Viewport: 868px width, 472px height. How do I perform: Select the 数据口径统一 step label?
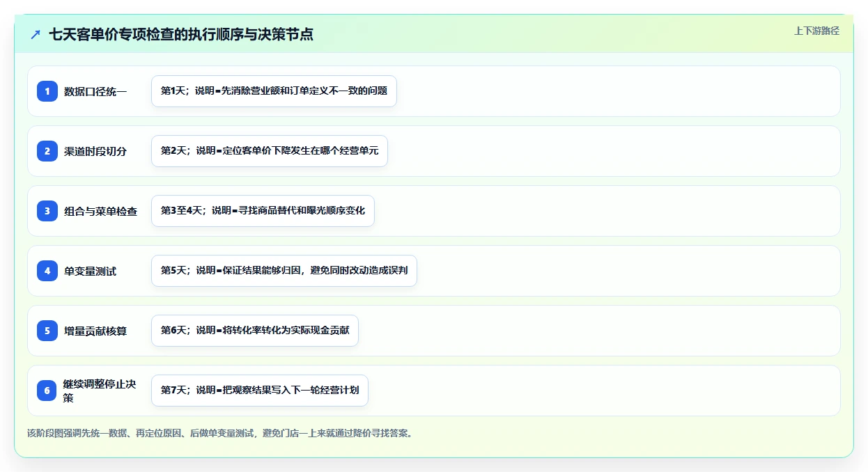click(95, 91)
